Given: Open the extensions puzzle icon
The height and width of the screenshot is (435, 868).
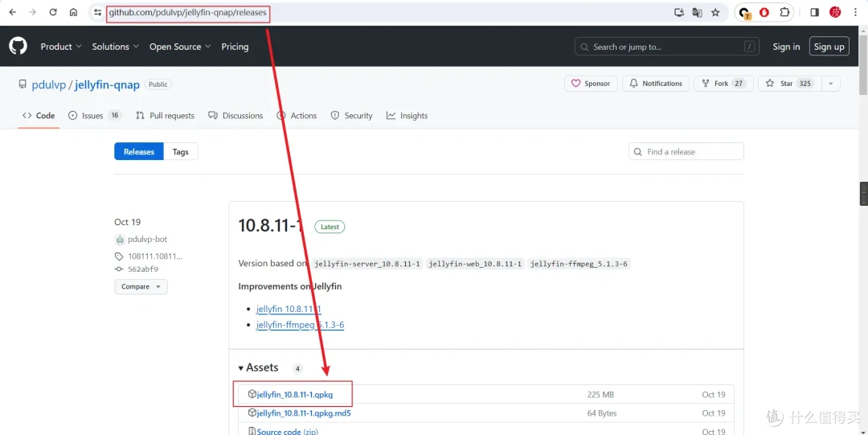Looking at the screenshot, I should pos(784,12).
